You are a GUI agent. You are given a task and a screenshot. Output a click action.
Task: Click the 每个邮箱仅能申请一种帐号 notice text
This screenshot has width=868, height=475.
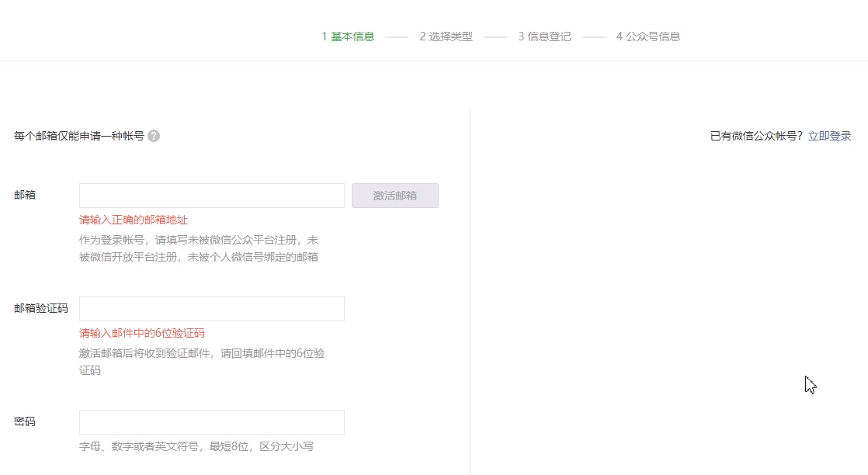78,134
